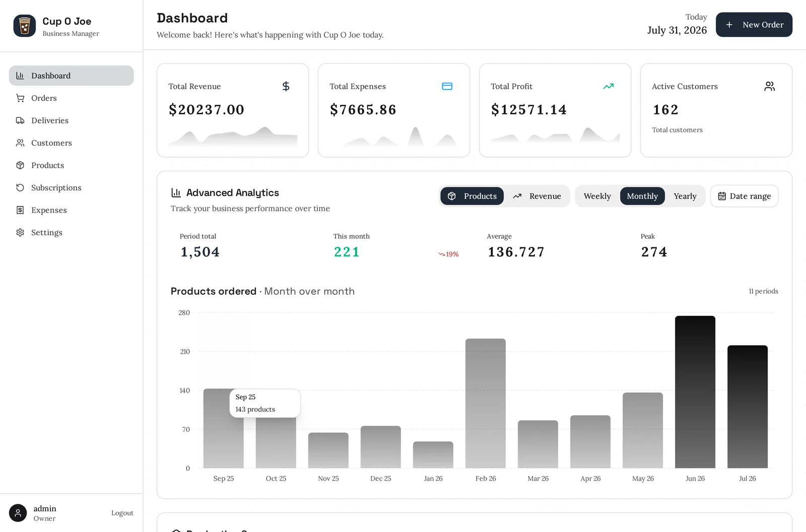Click the Jun 26 peak bar
Image resolution: width=806 pixels, height=532 pixels.
click(x=695, y=392)
